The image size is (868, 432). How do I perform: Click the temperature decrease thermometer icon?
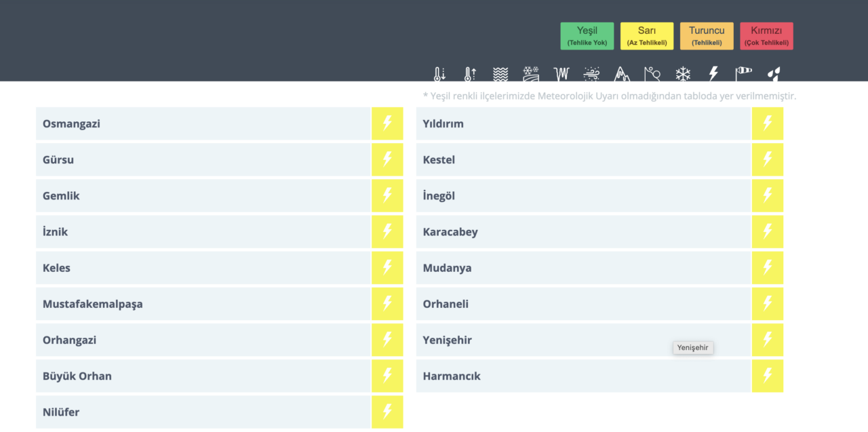click(x=439, y=74)
